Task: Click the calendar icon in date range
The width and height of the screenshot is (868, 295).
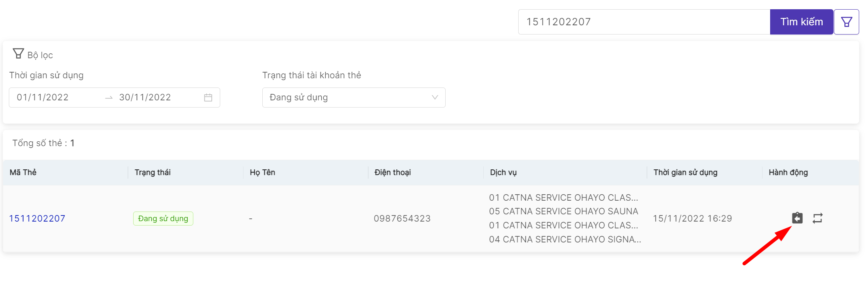Action: pyautogui.click(x=208, y=98)
